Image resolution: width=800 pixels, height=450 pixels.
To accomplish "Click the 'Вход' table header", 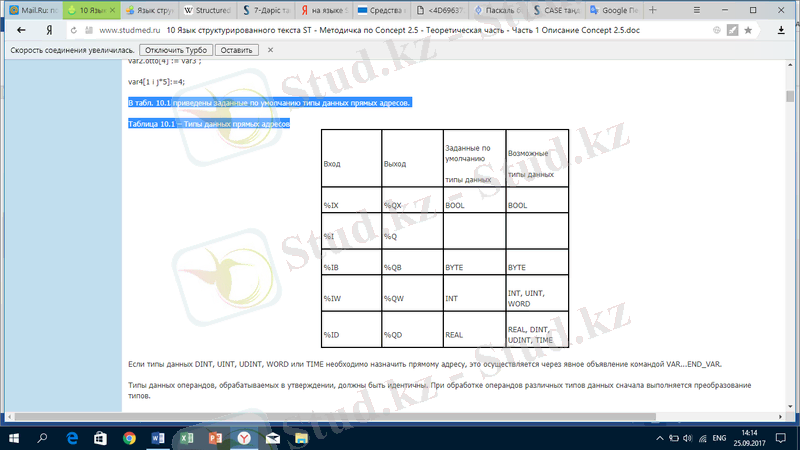I will 352,158.
